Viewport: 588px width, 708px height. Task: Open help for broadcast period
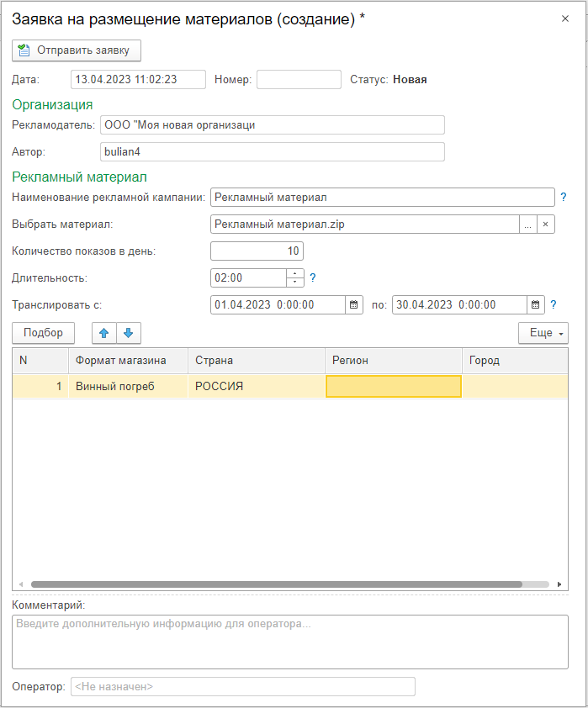[x=554, y=304]
